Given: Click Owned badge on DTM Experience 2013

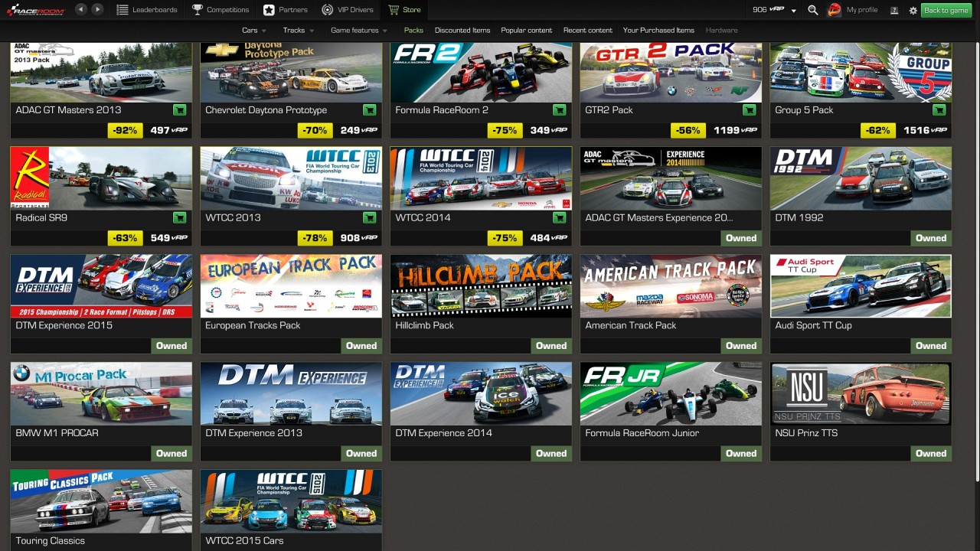Looking at the screenshot, I should [361, 453].
